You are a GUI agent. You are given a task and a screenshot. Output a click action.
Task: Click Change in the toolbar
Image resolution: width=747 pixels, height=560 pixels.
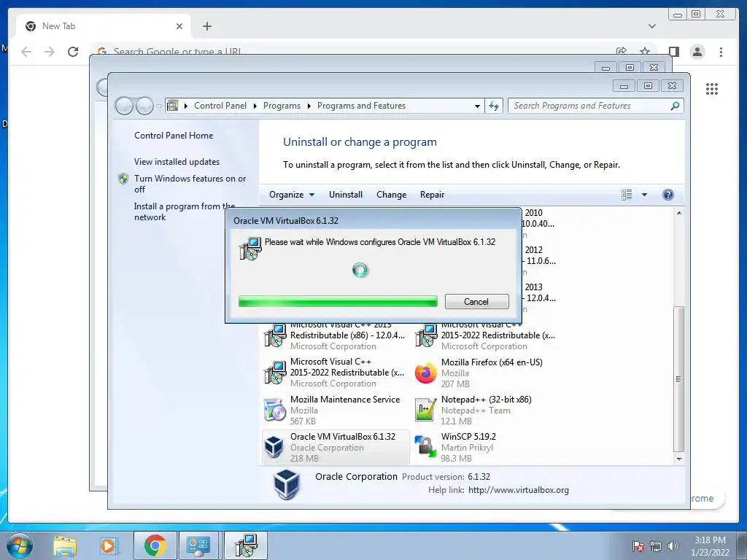click(x=391, y=194)
